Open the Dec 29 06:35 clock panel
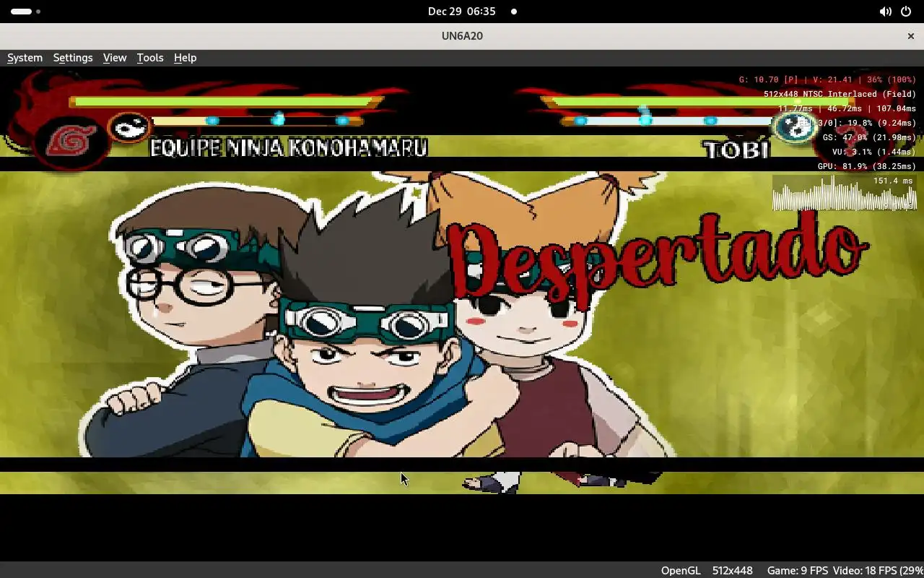The width and height of the screenshot is (924, 578). 462,12
